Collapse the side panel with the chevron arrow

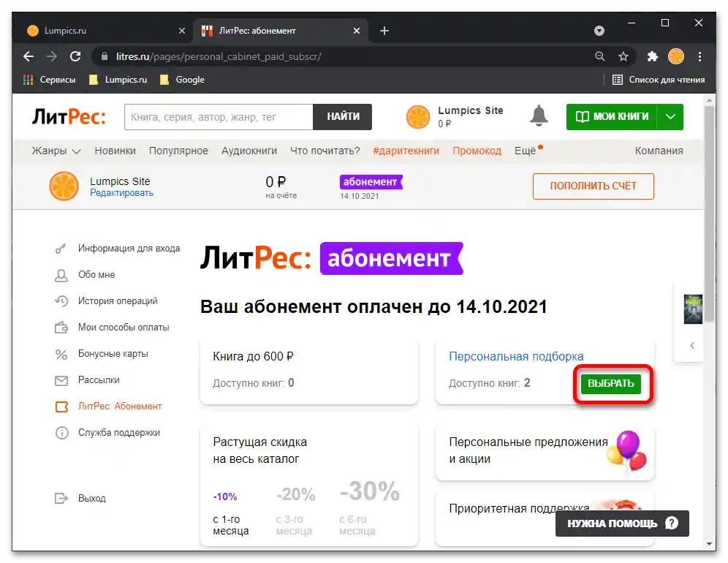(x=691, y=346)
